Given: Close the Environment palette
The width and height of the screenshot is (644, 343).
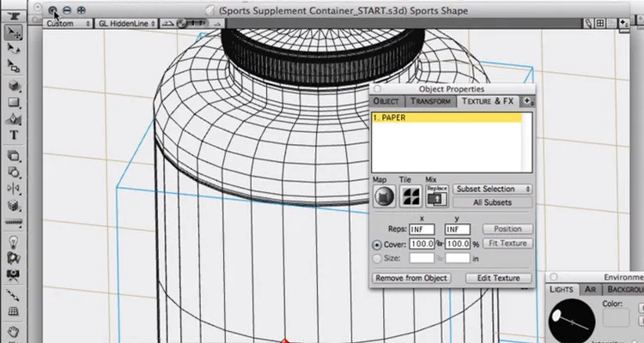Looking at the screenshot, I should pyautogui.click(x=554, y=277).
